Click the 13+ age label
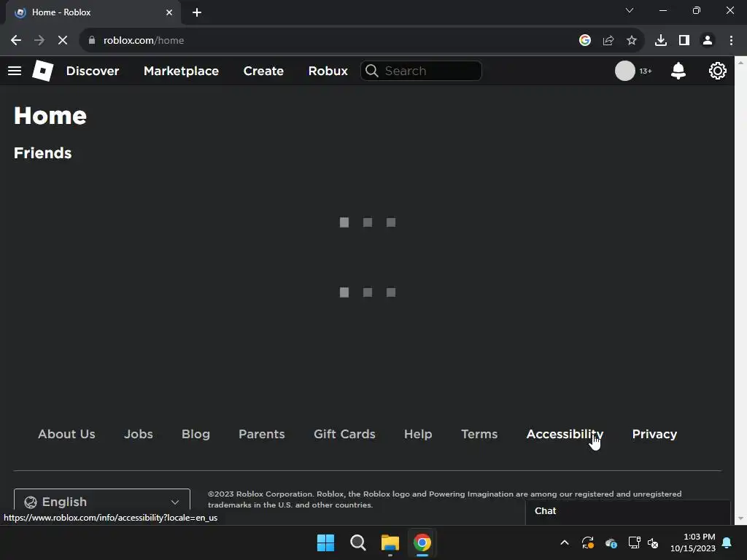 [645, 71]
